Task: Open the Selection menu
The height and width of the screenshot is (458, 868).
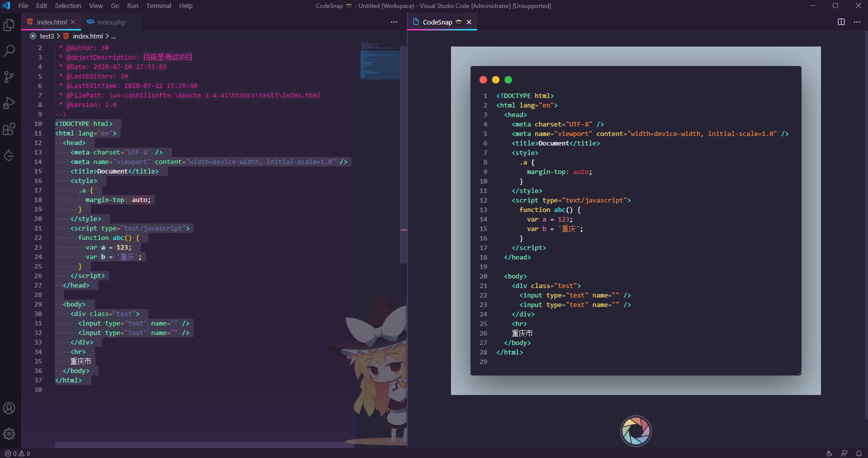Action: click(x=68, y=5)
